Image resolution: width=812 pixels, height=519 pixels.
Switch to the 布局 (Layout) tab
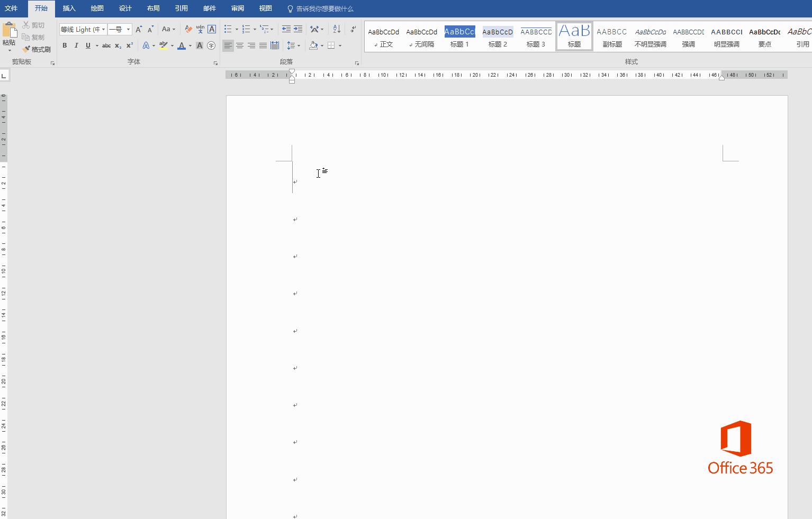(153, 8)
